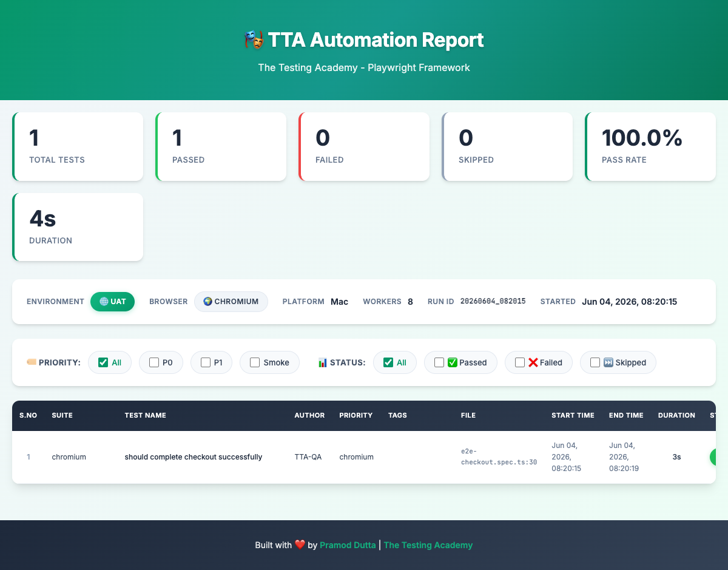Image resolution: width=728 pixels, height=570 pixels.
Task: Click the theater masks logo icon
Action: click(x=254, y=40)
